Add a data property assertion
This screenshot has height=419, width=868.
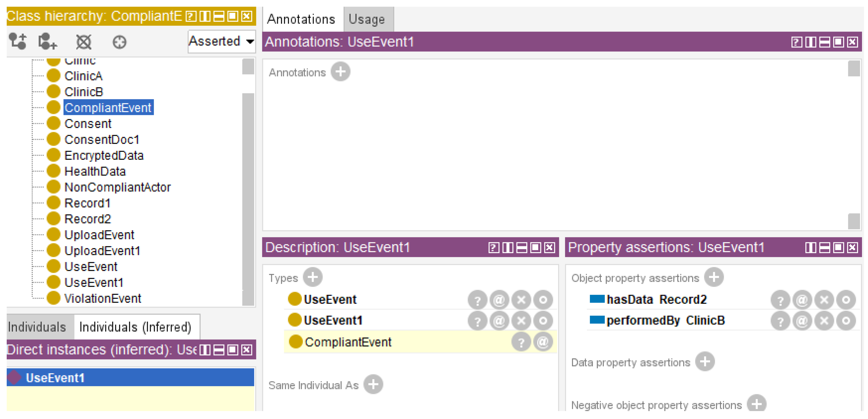point(705,362)
